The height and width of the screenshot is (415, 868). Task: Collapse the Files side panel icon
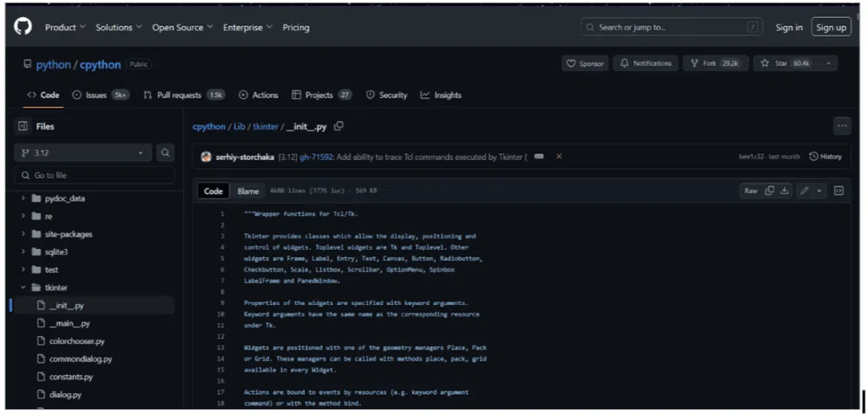[23, 126]
